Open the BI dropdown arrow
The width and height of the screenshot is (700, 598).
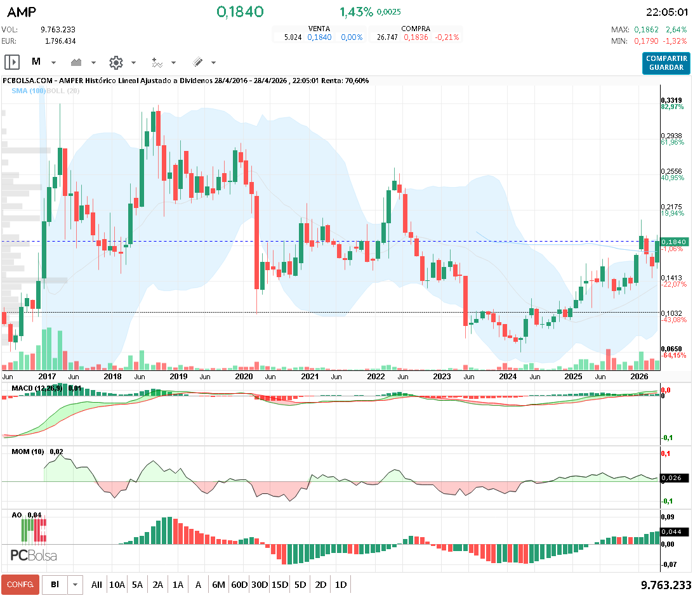pyautogui.click(x=76, y=585)
